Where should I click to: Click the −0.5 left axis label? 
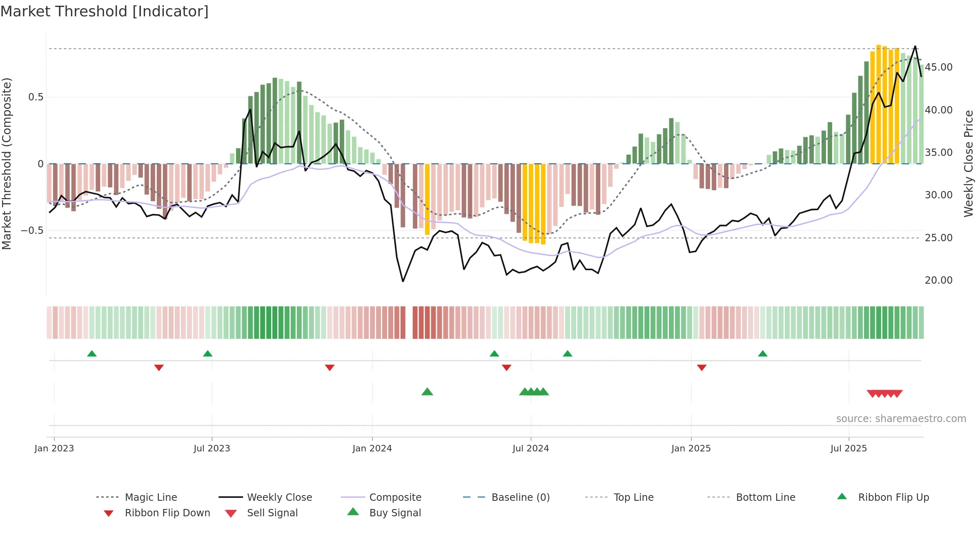(x=32, y=231)
